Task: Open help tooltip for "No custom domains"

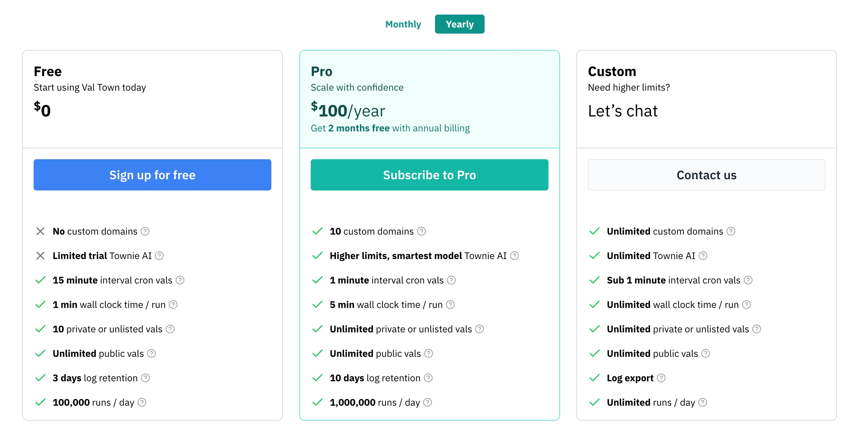Action: tap(145, 231)
